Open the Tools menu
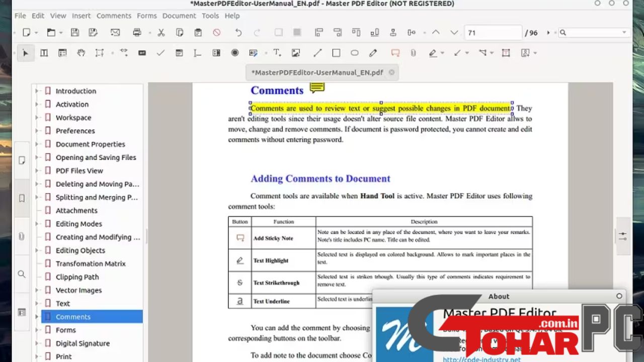This screenshot has height=362, width=644. coord(210,16)
